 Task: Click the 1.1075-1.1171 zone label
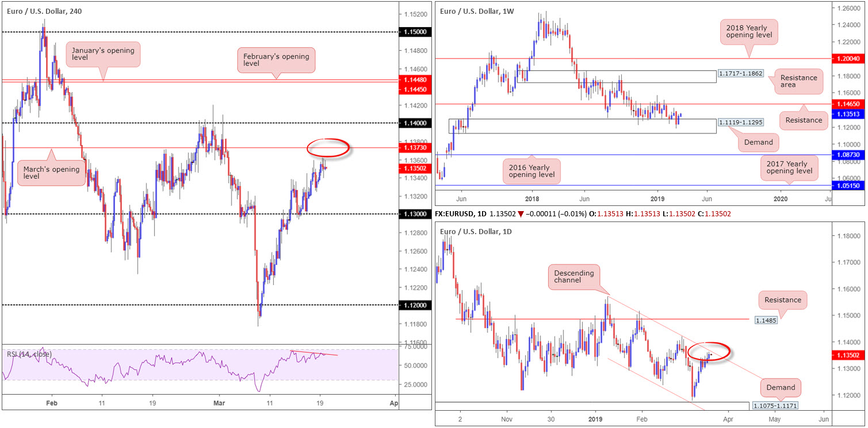pyautogui.click(x=775, y=406)
